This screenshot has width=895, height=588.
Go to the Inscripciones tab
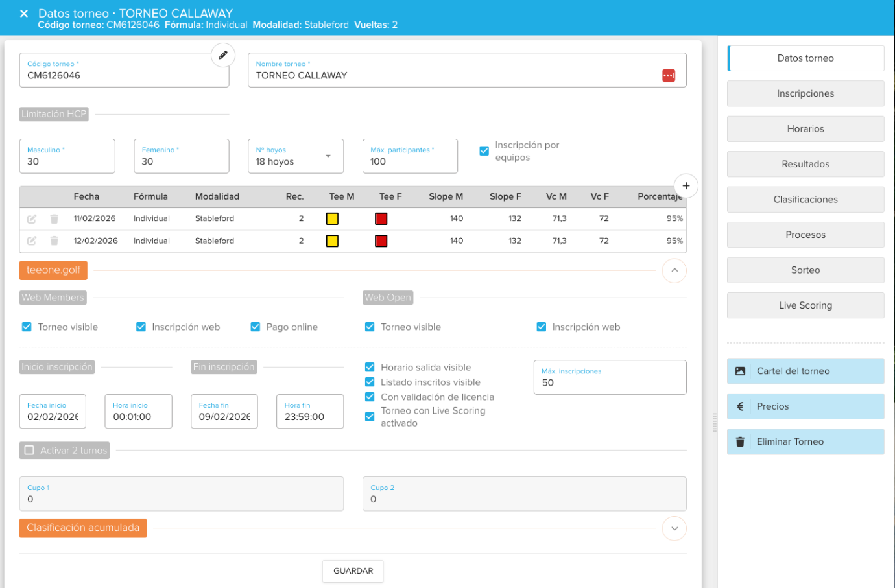pos(805,94)
